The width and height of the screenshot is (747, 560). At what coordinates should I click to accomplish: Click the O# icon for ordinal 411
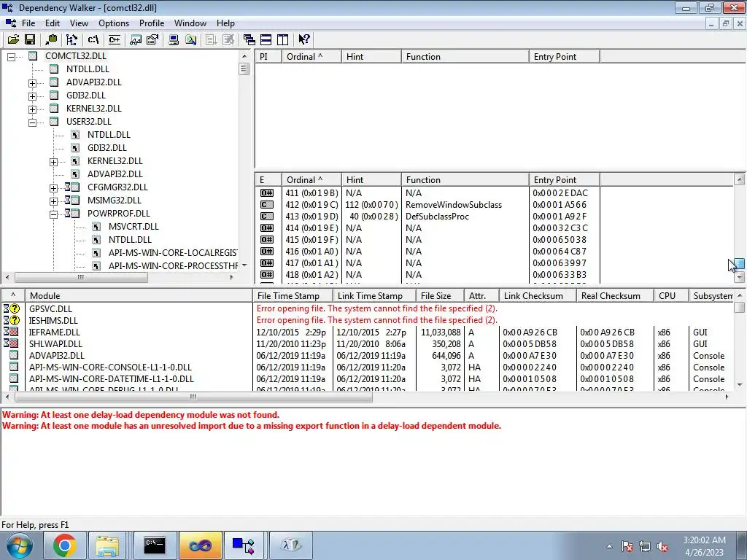click(267, 192)
